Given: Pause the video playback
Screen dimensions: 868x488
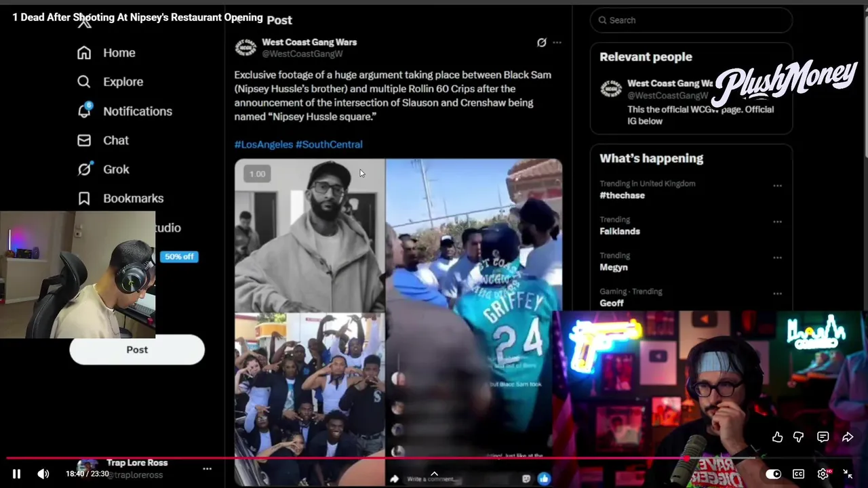Looking at the screenshot, I should coord(16,474).
